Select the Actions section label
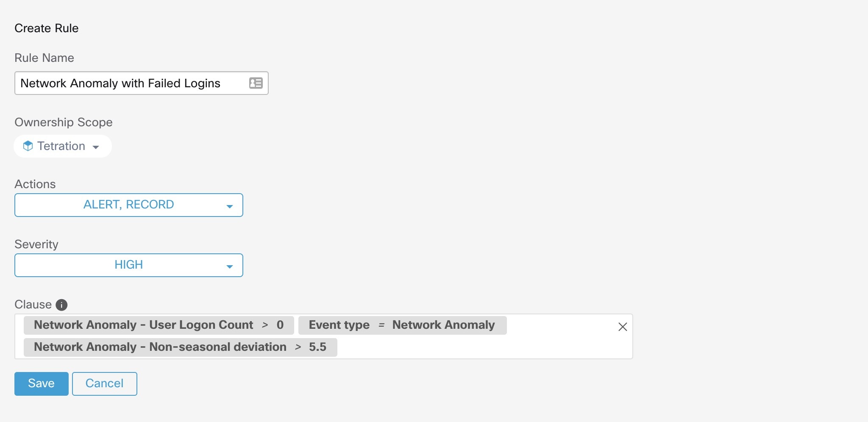Screen dimensions: 868x422 (x=35, y=184)
